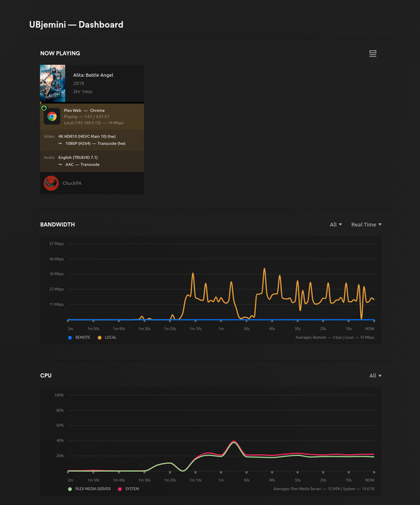Click the green secure lock icon
The height and width of the screenshot is (505, 420).
point(44,108)
